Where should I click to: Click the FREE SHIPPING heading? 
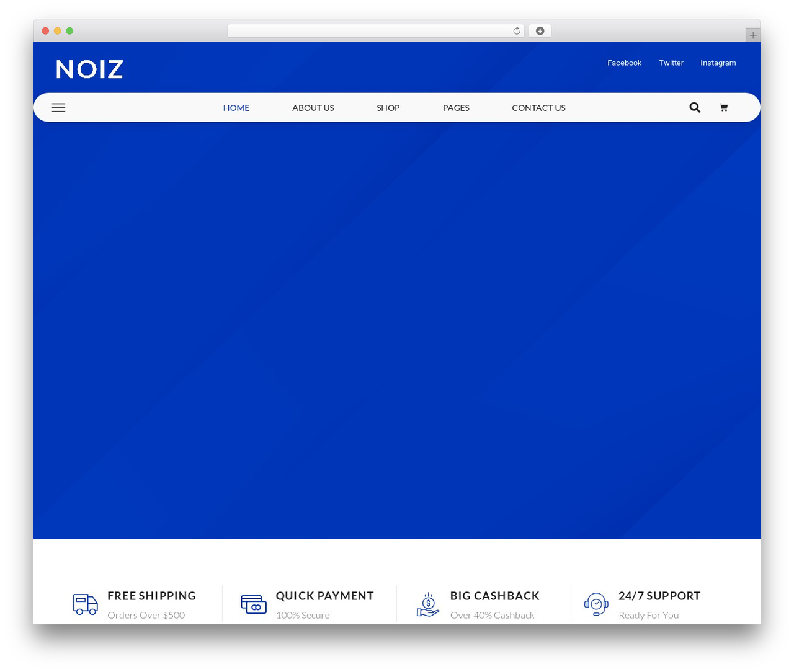click(x=152, y=596)
